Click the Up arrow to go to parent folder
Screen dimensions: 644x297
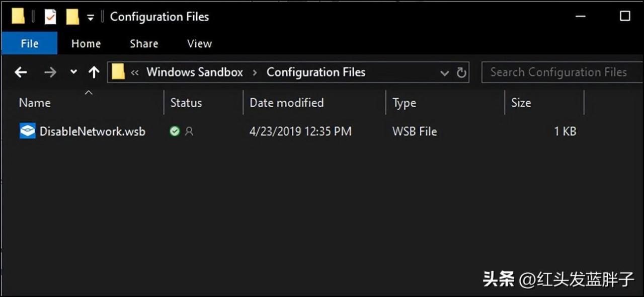tap(94, 72)
